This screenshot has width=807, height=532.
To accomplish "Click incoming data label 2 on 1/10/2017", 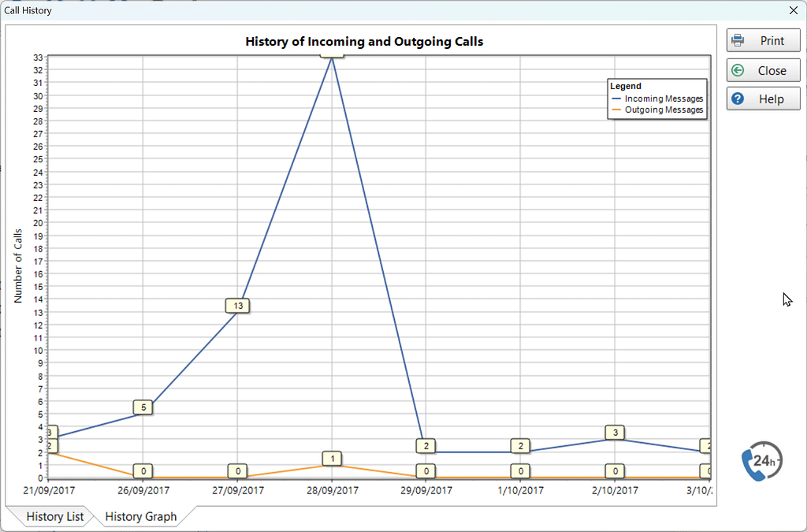I will coord(520,445).
